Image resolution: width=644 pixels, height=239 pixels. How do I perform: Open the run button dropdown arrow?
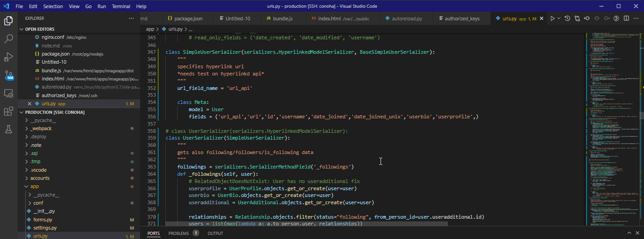559,19
